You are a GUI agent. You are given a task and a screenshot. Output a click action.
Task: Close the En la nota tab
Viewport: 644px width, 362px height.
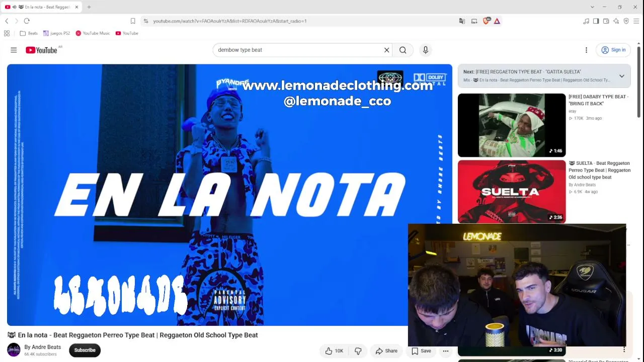[x=76, y=7]
